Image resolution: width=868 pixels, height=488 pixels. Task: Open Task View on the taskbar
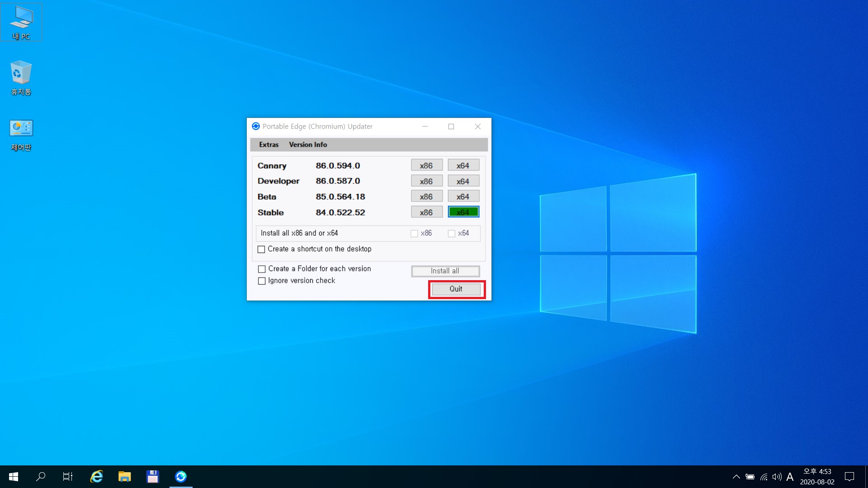[x=68, y=477]
